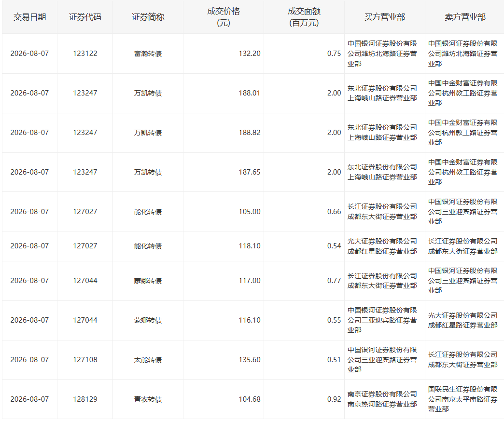This screenshot has width=504, height=421.
Task: Click the 成交价格(元) column header
Action: point(224,17)
